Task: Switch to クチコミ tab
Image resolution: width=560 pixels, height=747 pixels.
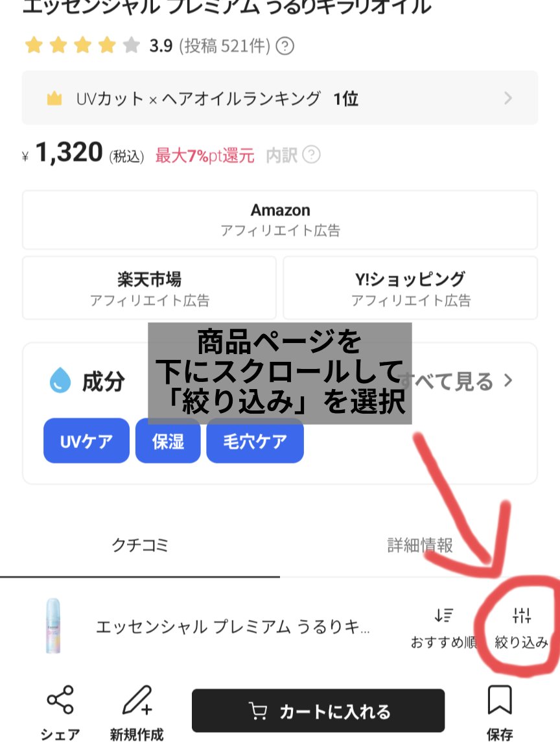Action: 140,545
